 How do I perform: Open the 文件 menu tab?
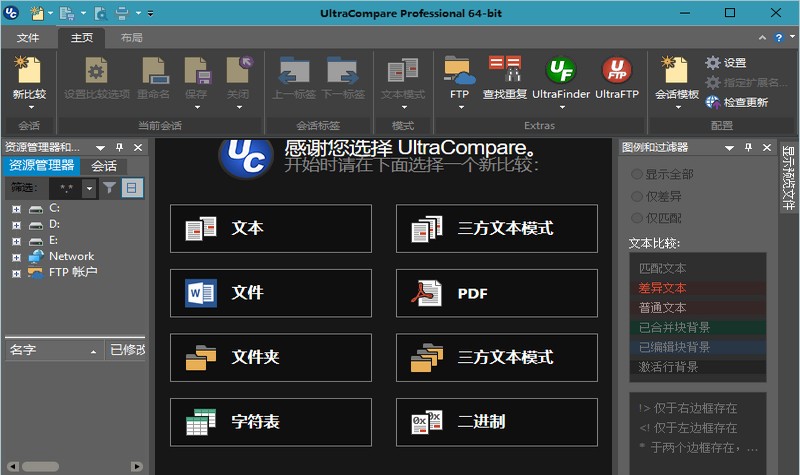[28, 38]
